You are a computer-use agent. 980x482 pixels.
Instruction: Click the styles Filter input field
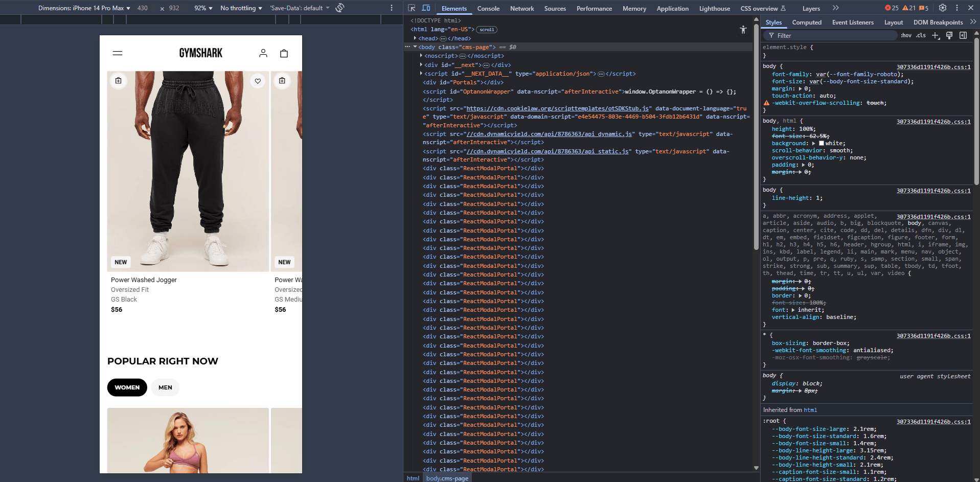pos(833,36)
